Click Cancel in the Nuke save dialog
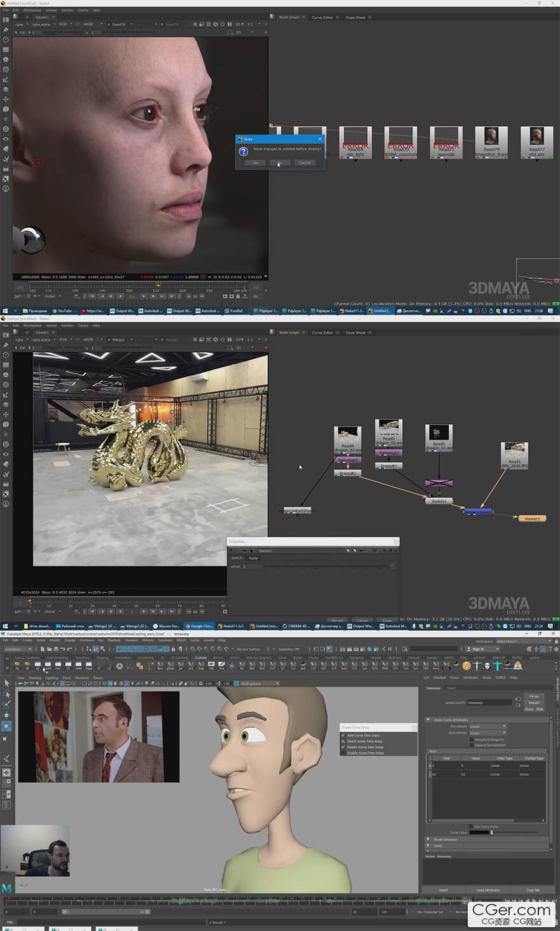This screenshot has width=560, height=931. coord(305,162)
